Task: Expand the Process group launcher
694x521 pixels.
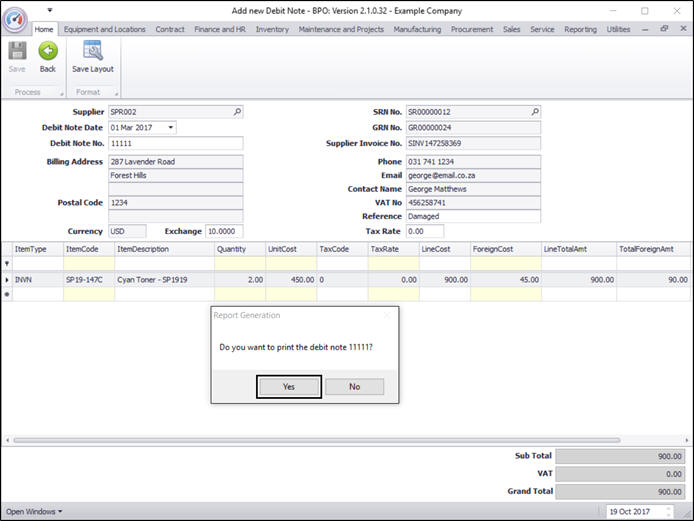Action: 62,93
